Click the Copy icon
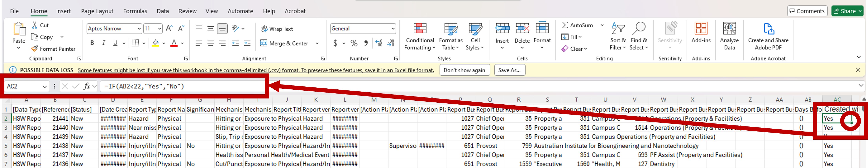This screenshot has height=168, width=868. click(34, 37)
